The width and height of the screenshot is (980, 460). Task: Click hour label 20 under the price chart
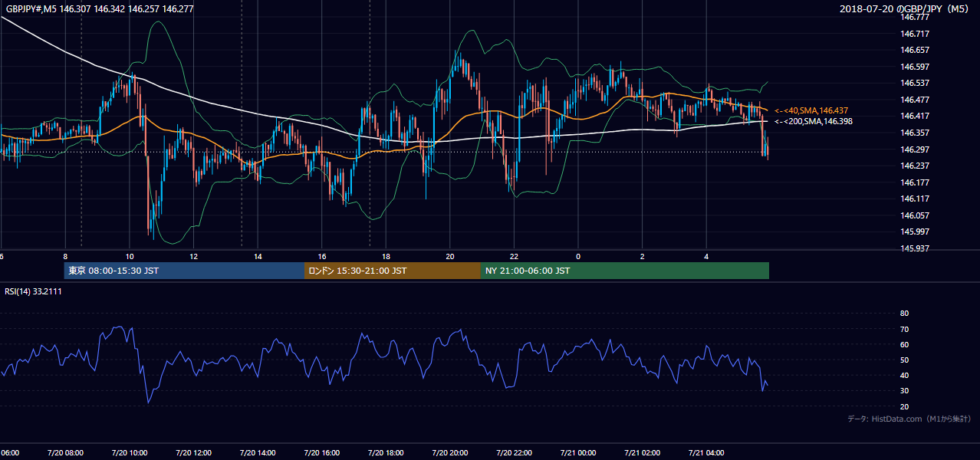(x=450, y=257)
